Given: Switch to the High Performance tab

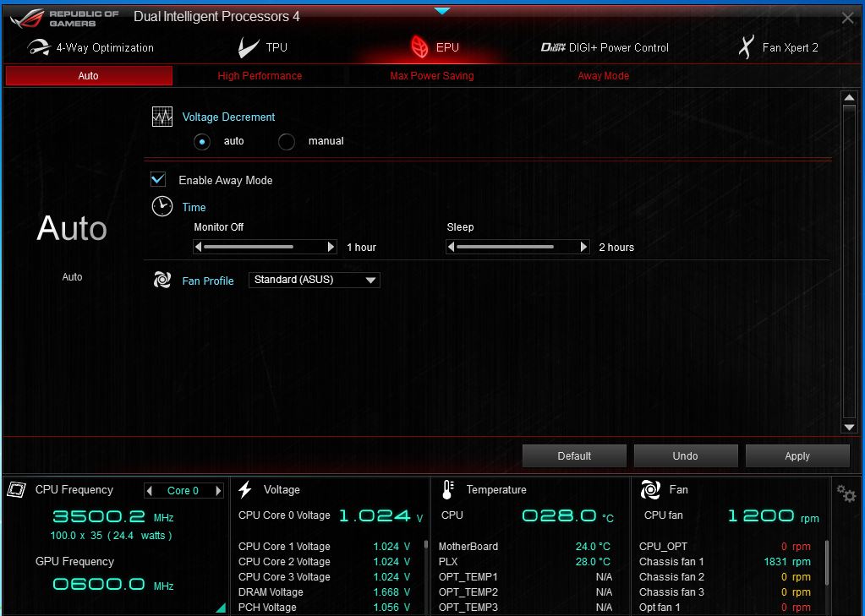Looking at the screenshot, I should click(260, 75).
